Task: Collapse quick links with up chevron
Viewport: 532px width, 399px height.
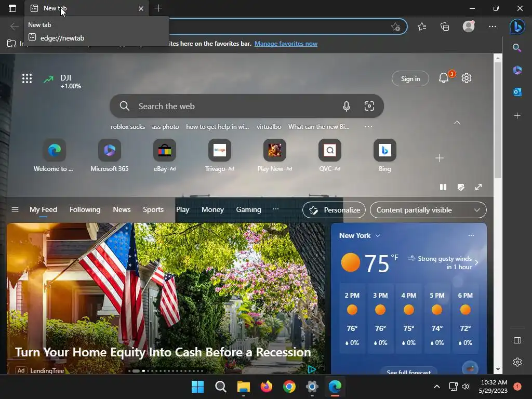Action: [457, 123]
